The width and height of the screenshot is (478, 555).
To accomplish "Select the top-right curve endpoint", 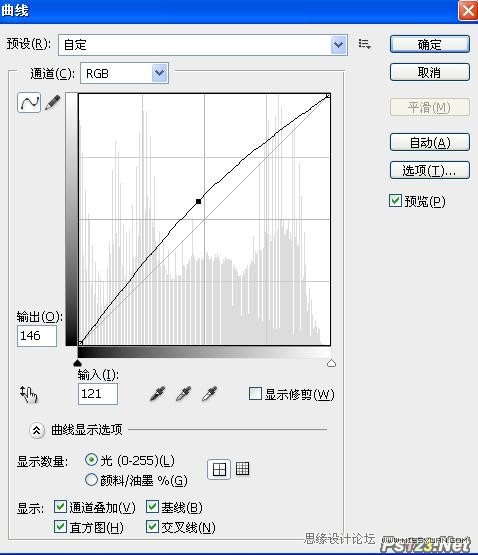I will click(x=328, y=96).
